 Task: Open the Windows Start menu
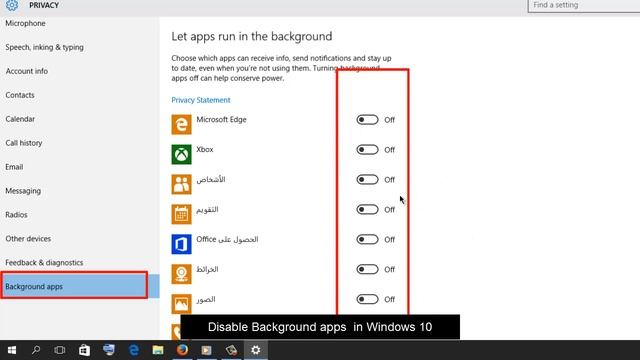point(12,350)
